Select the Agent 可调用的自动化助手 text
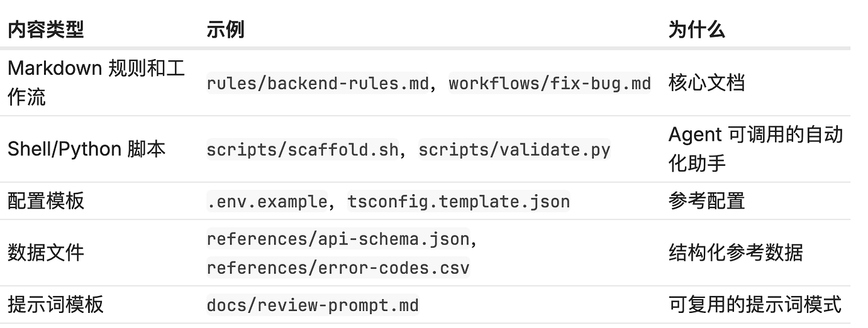This screenshot has height=328, width=868. (x=755, y=149)
